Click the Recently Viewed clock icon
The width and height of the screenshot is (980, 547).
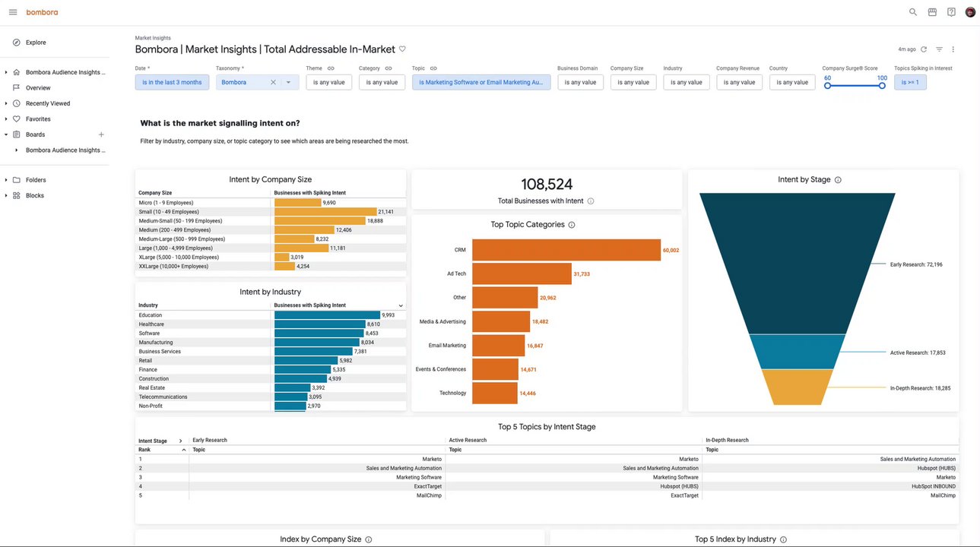[x=17, y=103]
